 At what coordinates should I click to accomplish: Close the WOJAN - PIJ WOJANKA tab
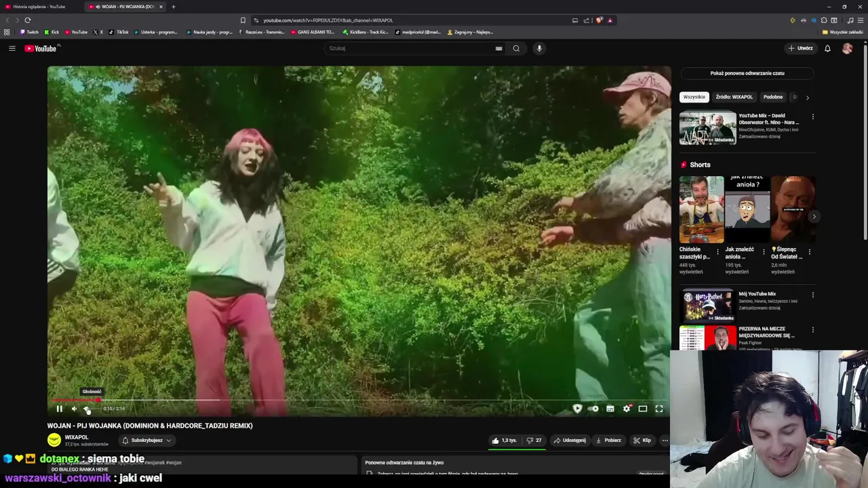point(161,7)
